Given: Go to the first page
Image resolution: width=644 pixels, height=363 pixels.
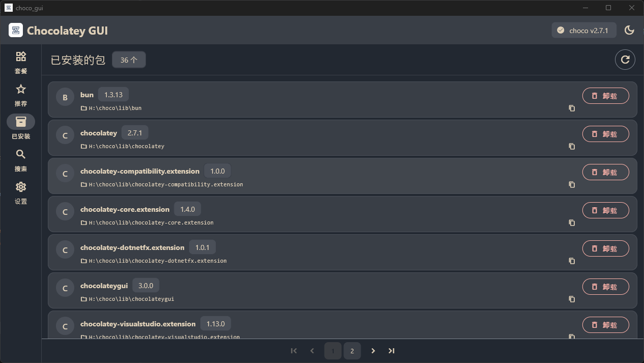Looking at the screenshot, I should pyautogui.click(x=294, y=351).
